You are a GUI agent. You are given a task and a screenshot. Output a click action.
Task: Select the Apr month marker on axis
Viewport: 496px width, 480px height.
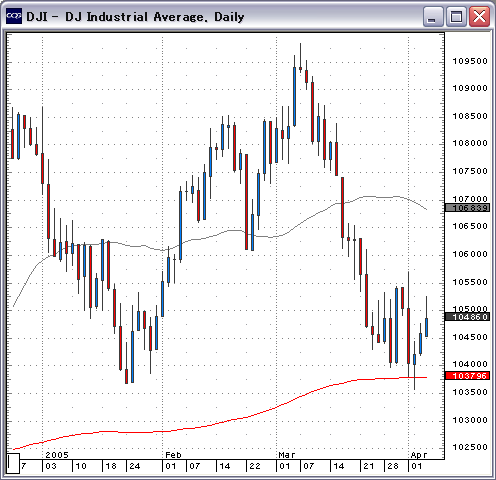click(x=419, y=455)
